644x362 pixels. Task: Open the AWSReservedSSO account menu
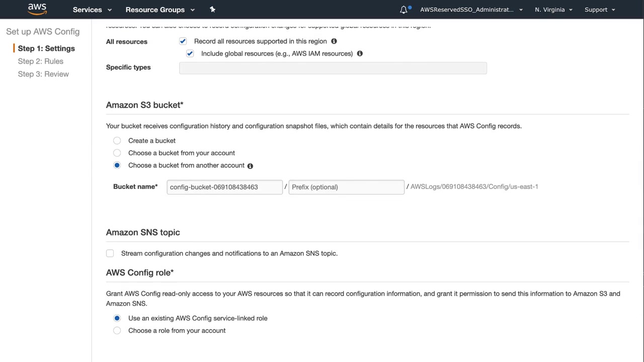click(x=471, y=10)
